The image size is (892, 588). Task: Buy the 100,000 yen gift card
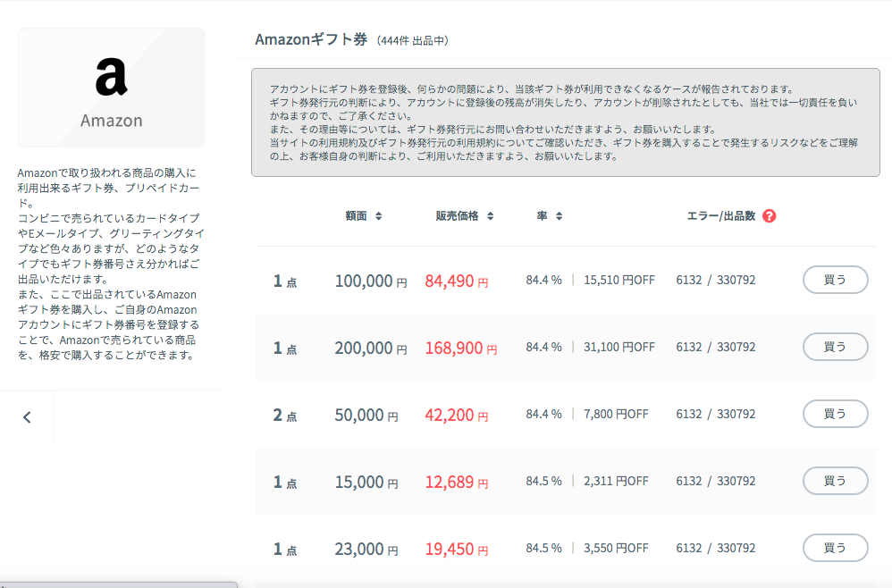tap(835, 280)
